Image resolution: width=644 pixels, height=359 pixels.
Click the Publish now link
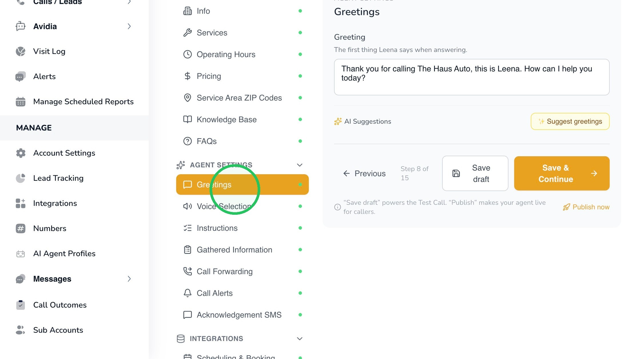coord(586,207)
